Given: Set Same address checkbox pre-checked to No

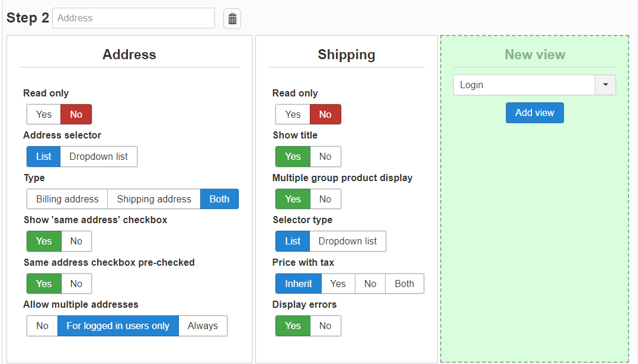Looking at the screenshot, I should (x=76, y=284).
